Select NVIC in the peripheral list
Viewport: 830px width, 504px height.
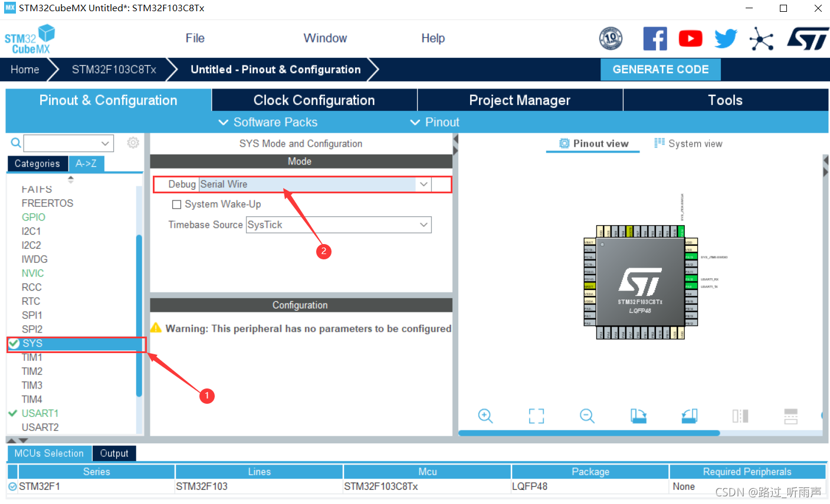[x=32, y=274]
